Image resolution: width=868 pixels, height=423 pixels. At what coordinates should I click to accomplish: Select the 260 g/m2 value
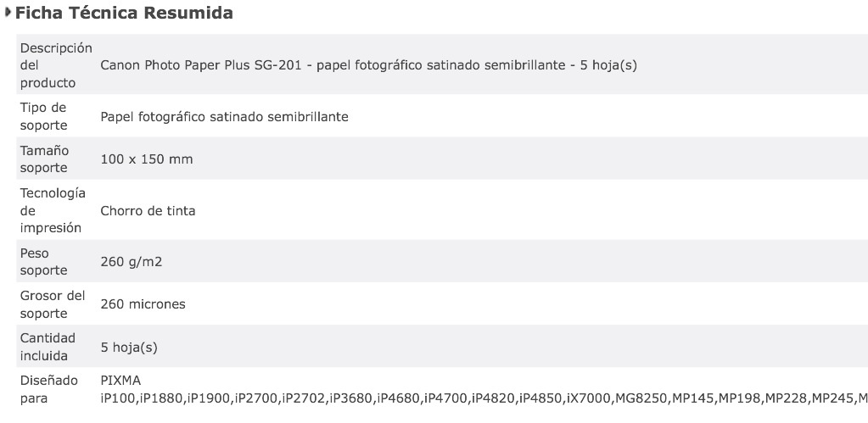click(x=132, y=262)
